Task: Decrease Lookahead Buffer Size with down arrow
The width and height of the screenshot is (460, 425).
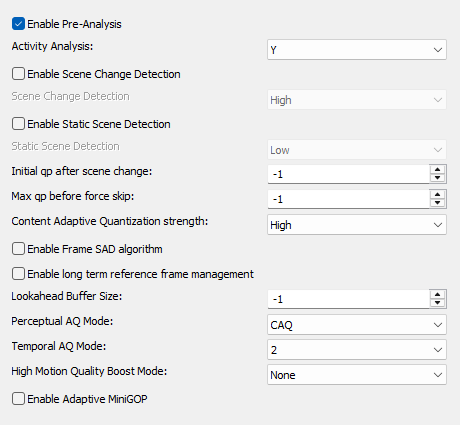Action: click(x=437, y=303)
